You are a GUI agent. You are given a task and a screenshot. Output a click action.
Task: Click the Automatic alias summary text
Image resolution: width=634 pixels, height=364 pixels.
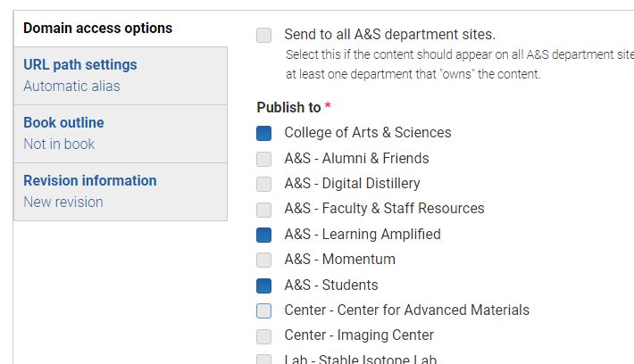71,86
